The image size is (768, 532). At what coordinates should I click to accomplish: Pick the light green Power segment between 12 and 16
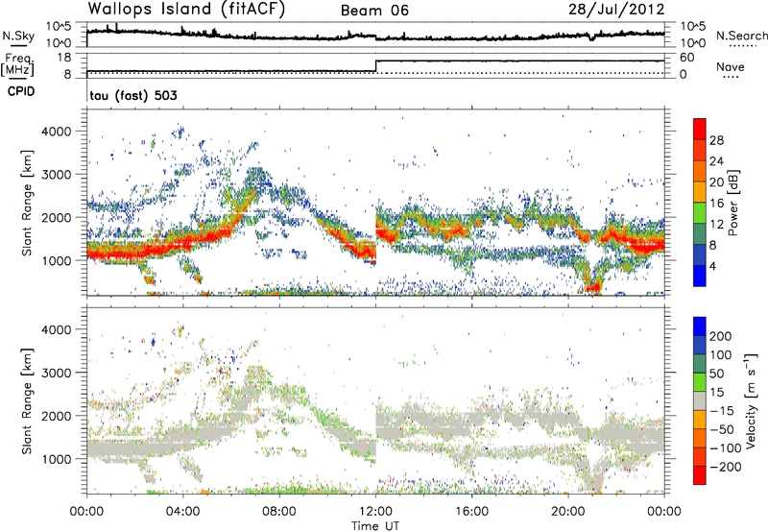pos(700,213)
